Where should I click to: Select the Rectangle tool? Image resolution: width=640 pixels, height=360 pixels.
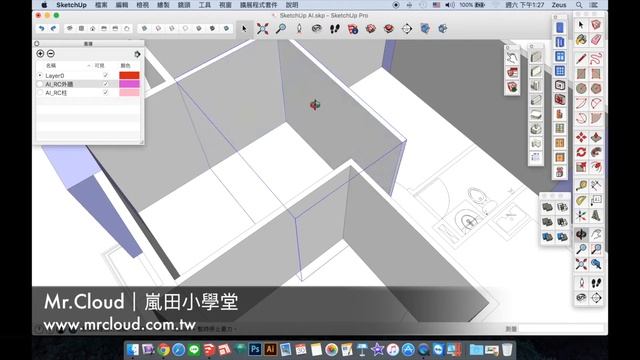(581, 73)
